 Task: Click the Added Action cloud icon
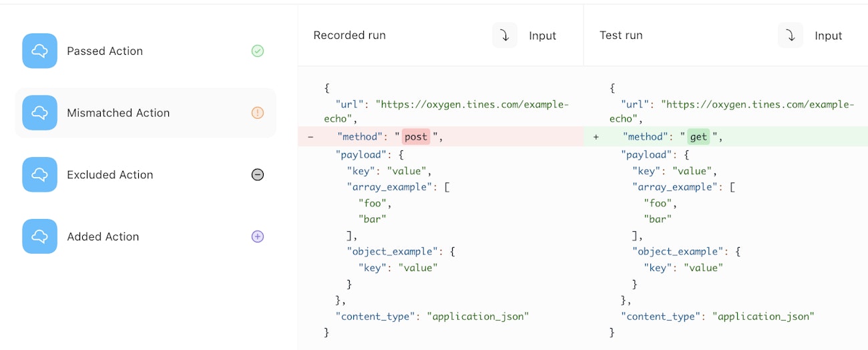pyautogui.click(x=39, y=236)
